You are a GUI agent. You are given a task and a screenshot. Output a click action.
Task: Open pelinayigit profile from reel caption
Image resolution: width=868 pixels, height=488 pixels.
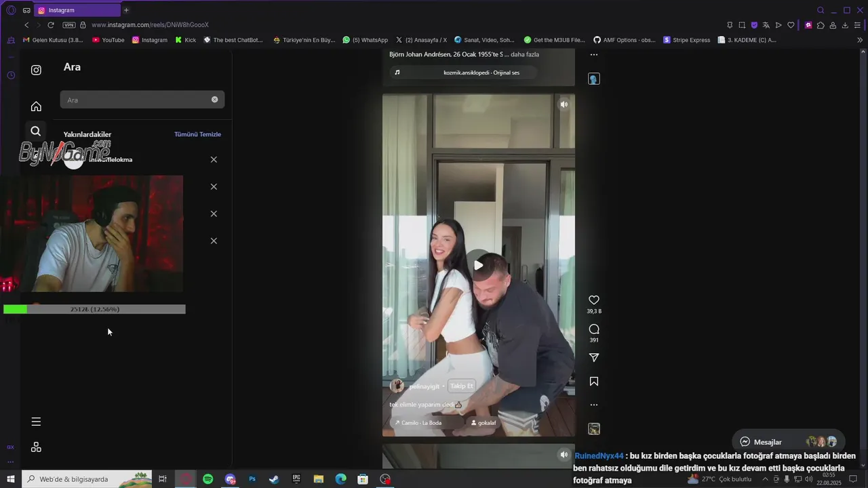424,386
